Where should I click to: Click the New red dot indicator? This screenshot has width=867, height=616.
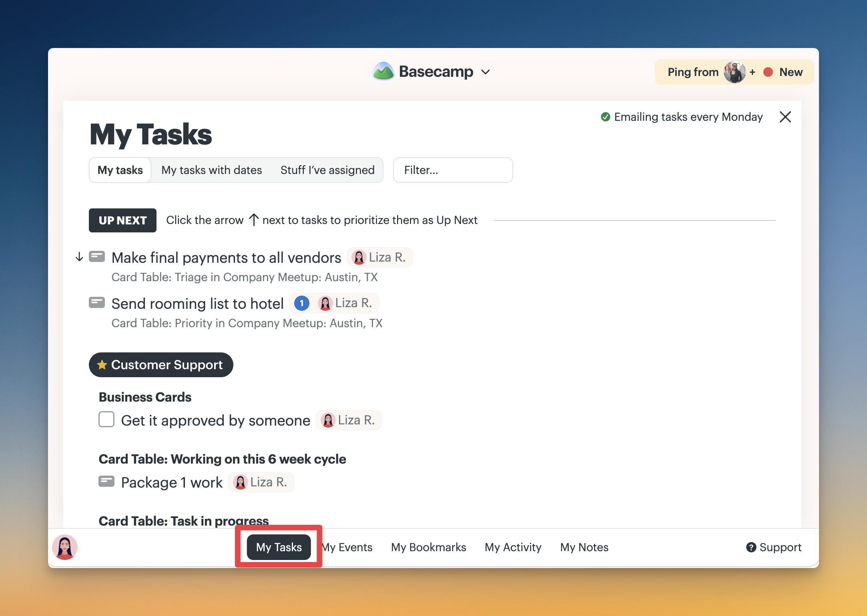click(768, 72)
